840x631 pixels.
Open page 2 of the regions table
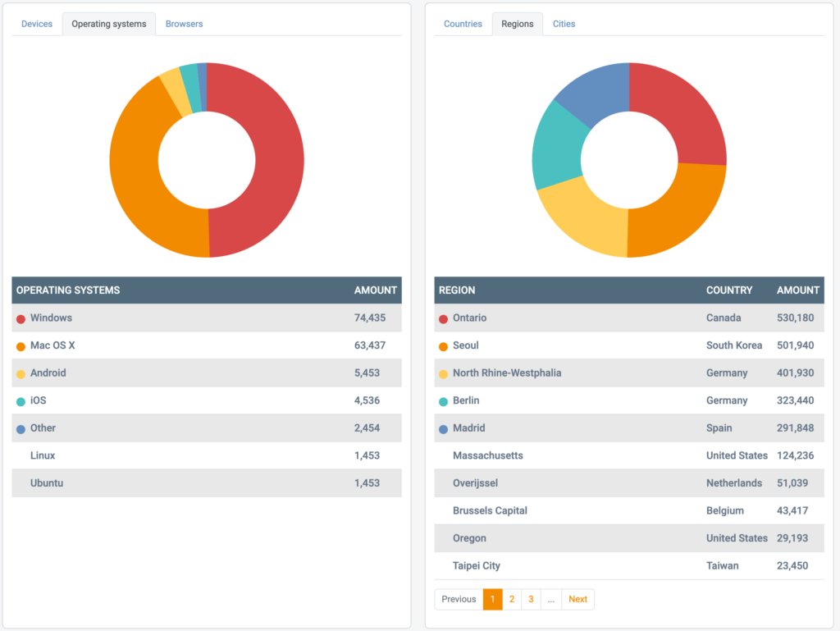point(512,599)
